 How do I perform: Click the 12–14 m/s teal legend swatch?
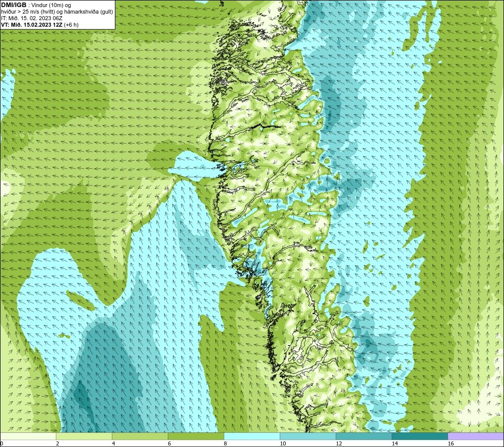coord(363,436)
